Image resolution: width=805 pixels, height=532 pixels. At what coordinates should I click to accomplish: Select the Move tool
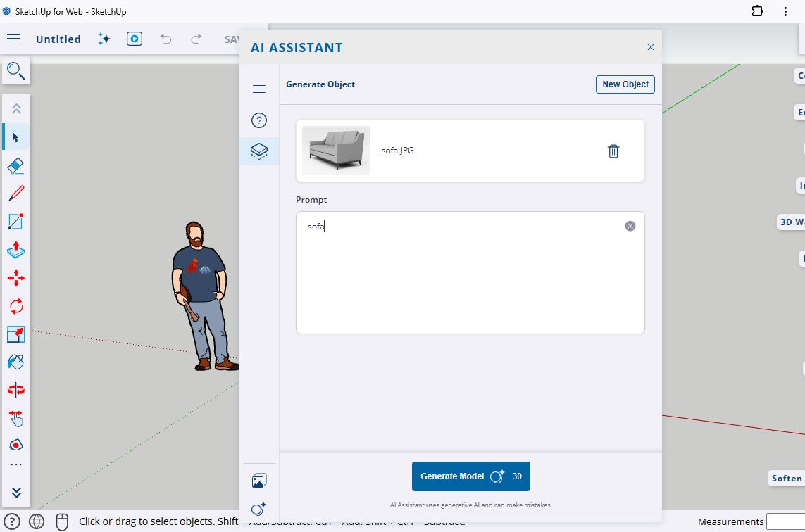coord(16,278)
